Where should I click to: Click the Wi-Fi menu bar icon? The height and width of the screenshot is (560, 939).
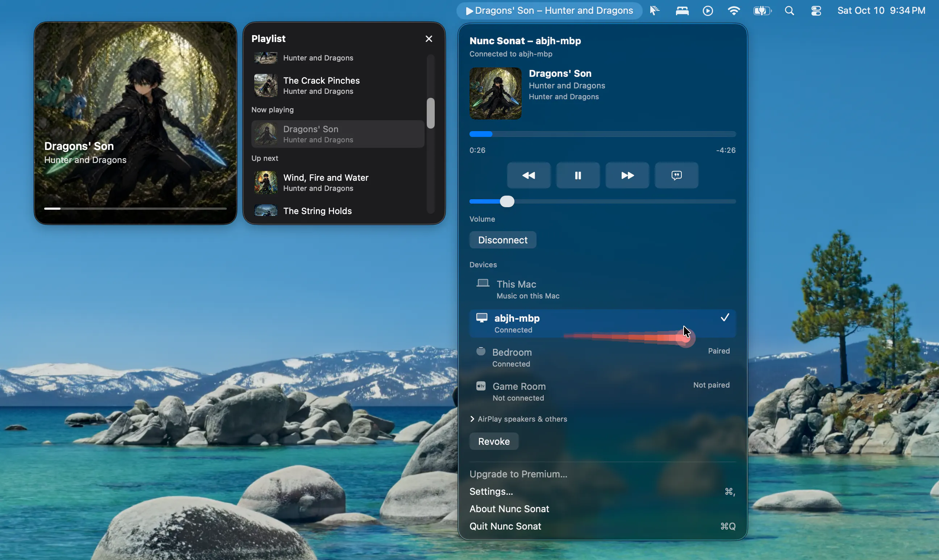coord(734,11)
